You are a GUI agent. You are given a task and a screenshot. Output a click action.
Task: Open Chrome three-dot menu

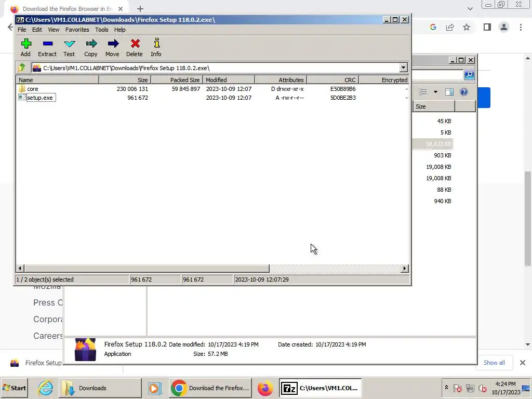click(x=521, y=27)
